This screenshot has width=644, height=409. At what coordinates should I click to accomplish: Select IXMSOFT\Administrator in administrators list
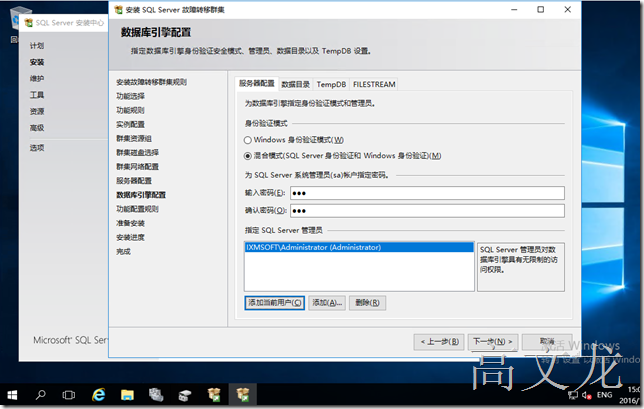point(359,247)
